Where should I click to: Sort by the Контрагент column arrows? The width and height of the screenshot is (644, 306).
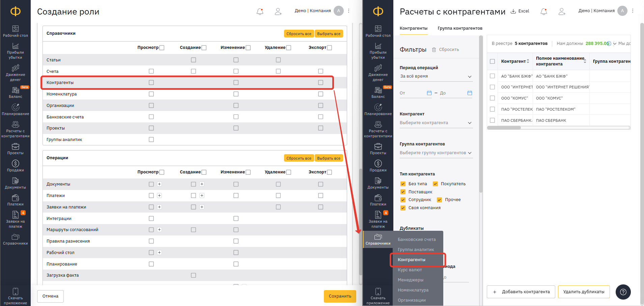click(x=528, y=61)
